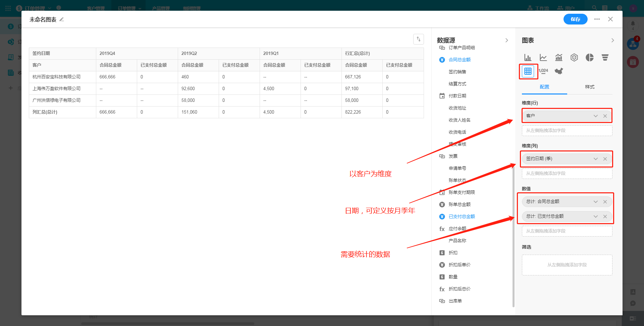Select the 1,024 number card chart icon
Viewport: 644px width, 326px height.
point(543,71)
